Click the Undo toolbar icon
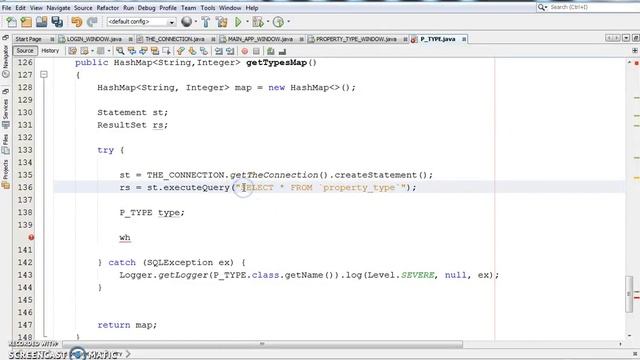Image resolution: width=640 pixels, height=360 pixels. (76, 22)
